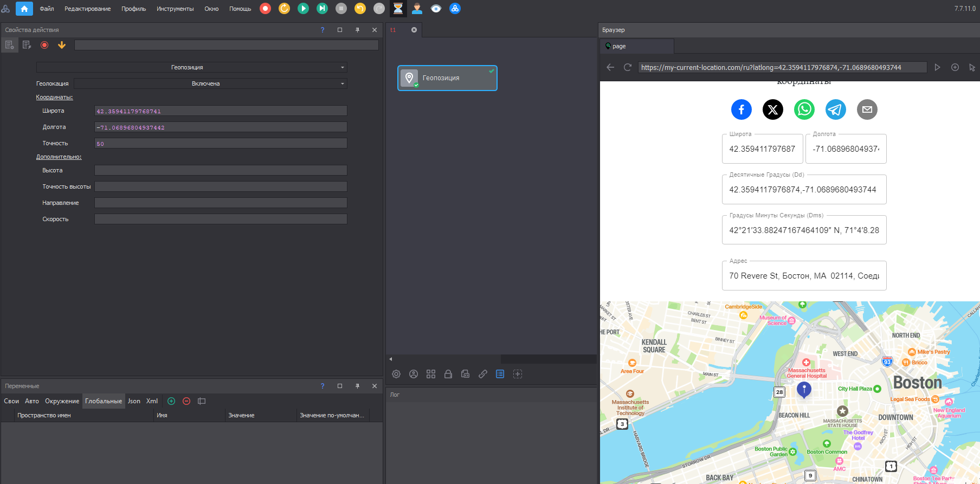This screenshot has height=484, width=980.
Task: Open the Геопозиция action type dropdown
Action: [192, 67]
